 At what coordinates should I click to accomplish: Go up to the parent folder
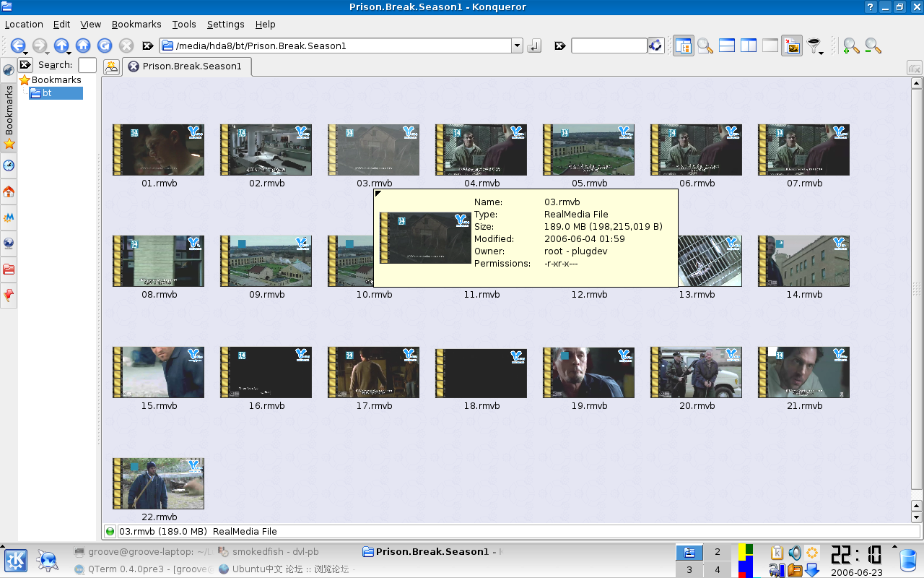[x=61, y=46]
